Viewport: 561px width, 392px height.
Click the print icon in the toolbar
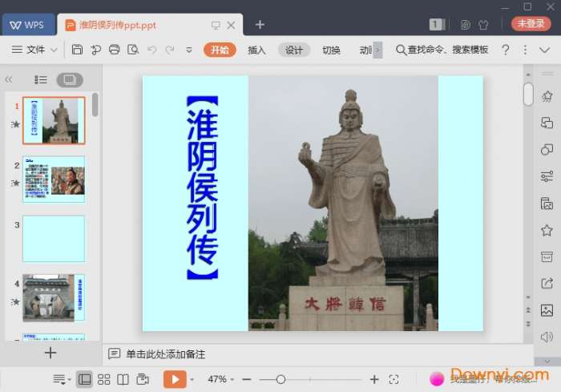pos(114,50)
